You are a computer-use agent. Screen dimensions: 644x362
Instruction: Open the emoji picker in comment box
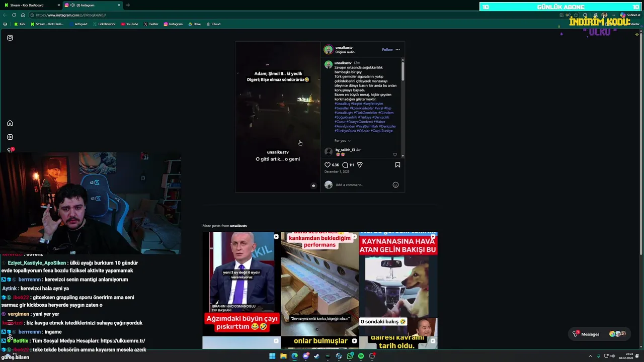coord(395,185)
